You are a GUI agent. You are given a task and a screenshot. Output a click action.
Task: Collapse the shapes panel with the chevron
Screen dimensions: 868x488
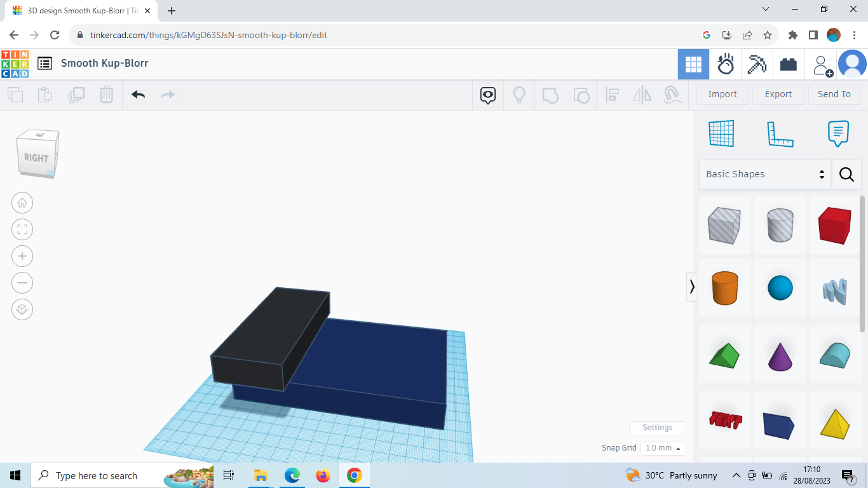tap(692, 287)
